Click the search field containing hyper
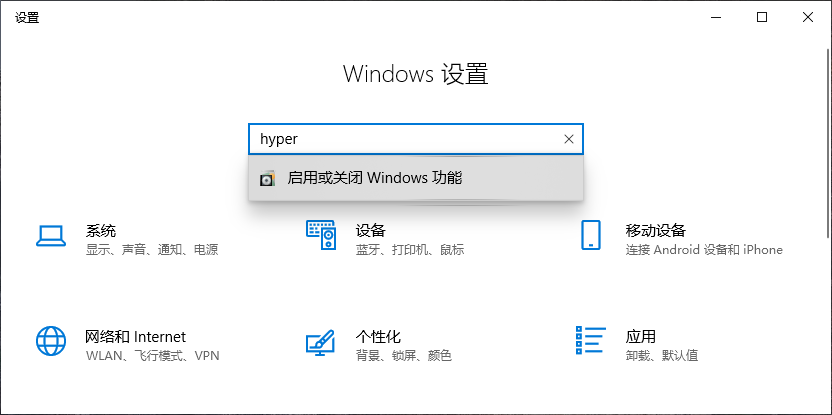Screen dimensions: 832x415 (416, 139)
